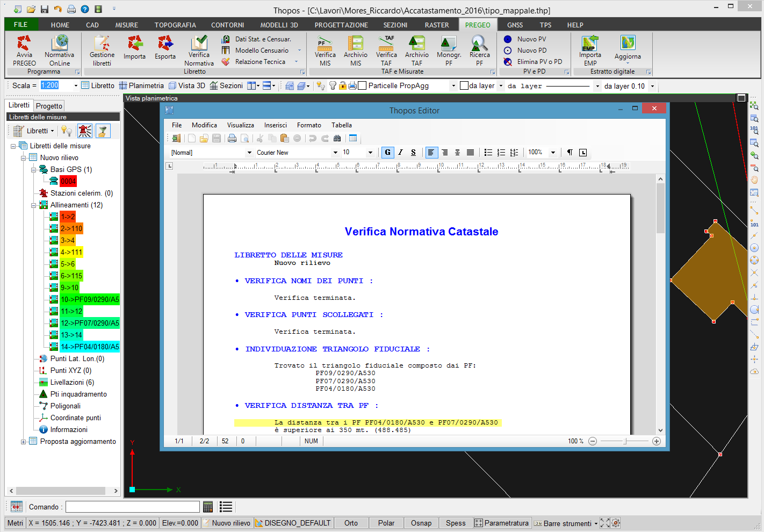
Task: Toggle strikethrough S in Thopos Editor
Action: click(x=413, y=153)
